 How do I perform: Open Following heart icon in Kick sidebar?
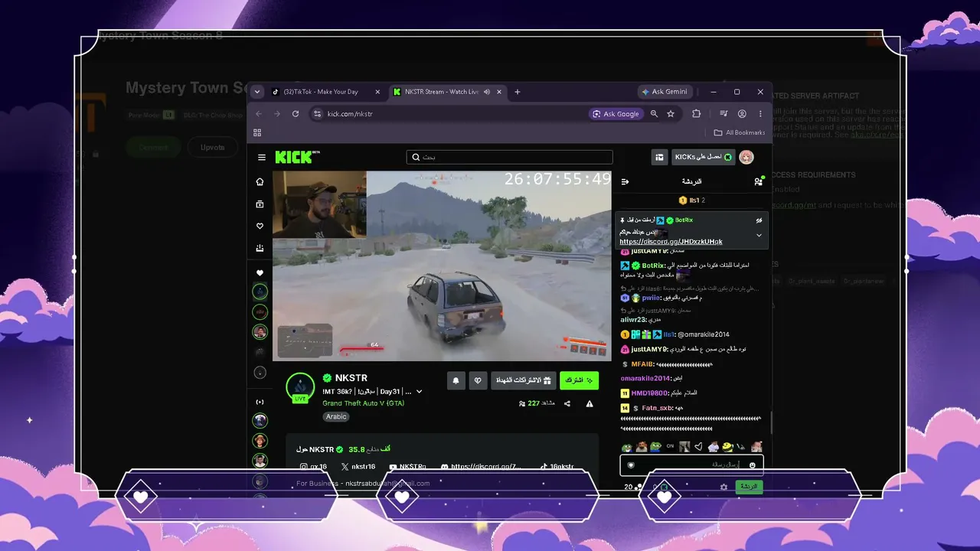click(x=260, y=226)
